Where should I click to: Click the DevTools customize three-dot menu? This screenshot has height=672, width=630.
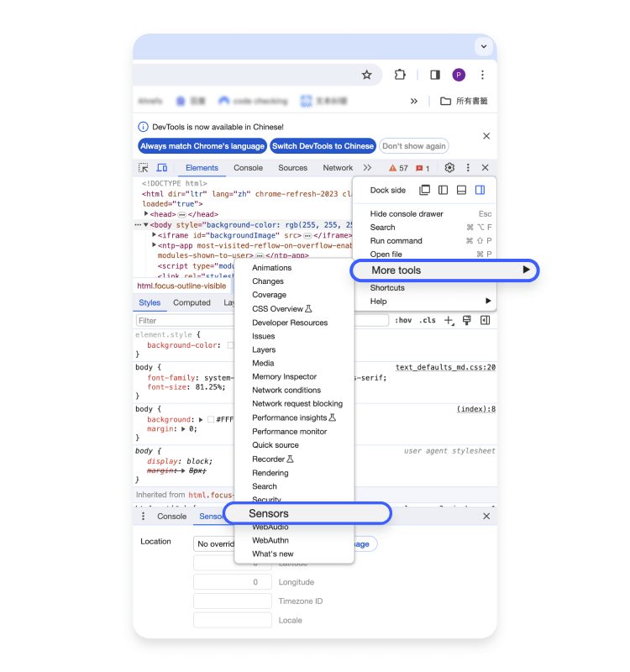468,167
